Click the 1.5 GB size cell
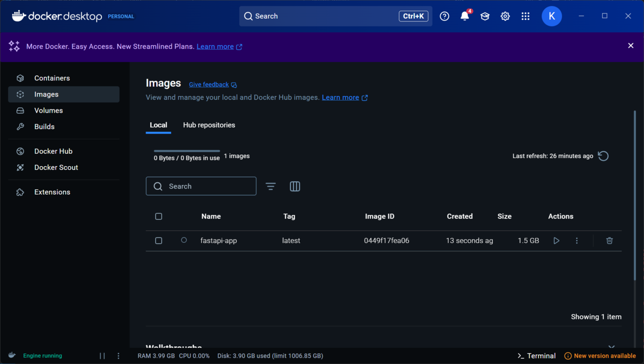This screenshot has width=644, height=364. click(528, 241)
